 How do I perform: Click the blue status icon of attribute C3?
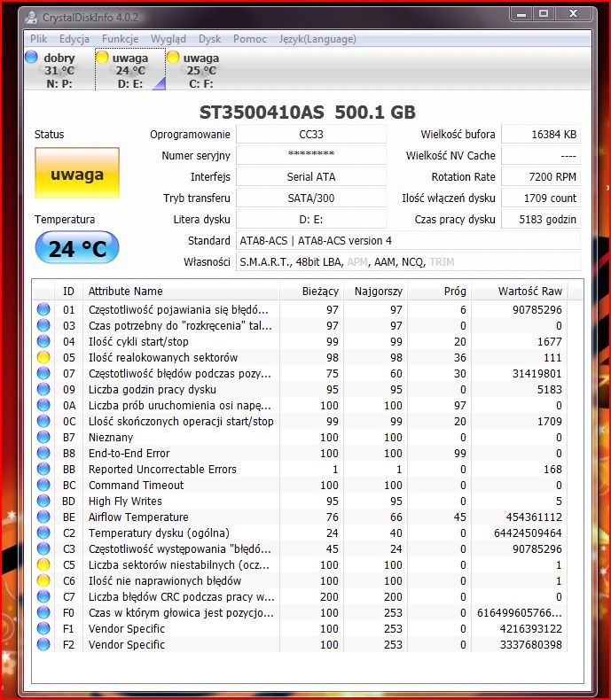point(43,548)
